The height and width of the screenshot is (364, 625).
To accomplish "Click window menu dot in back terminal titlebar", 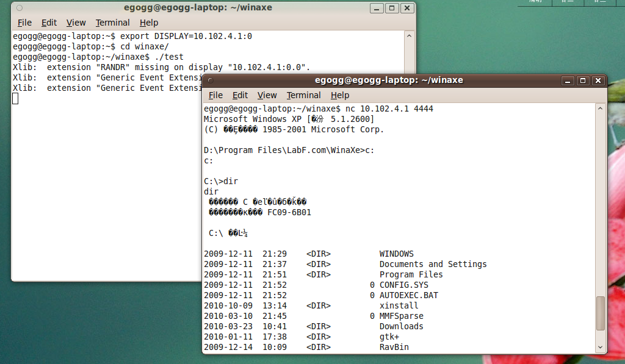I will 19,8.
